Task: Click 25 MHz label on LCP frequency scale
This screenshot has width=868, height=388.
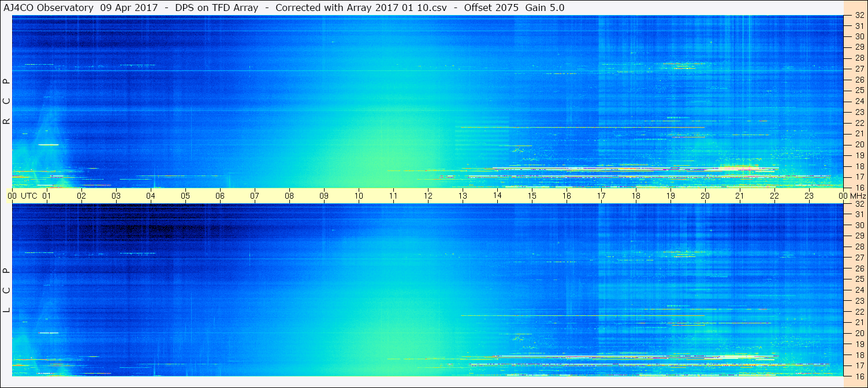Action: pos(859,279)
